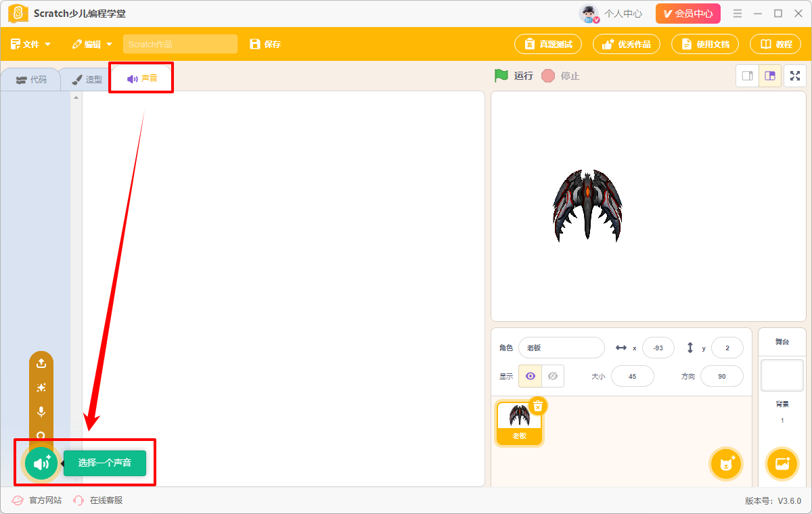Switch to the 声音 sounds tab
The width and height of the screenshot is (812, 514).
point(141,78)
